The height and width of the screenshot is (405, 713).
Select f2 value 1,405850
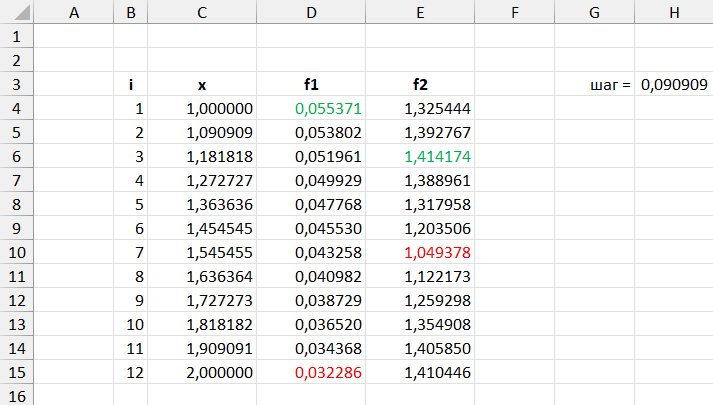coord(420,348)
